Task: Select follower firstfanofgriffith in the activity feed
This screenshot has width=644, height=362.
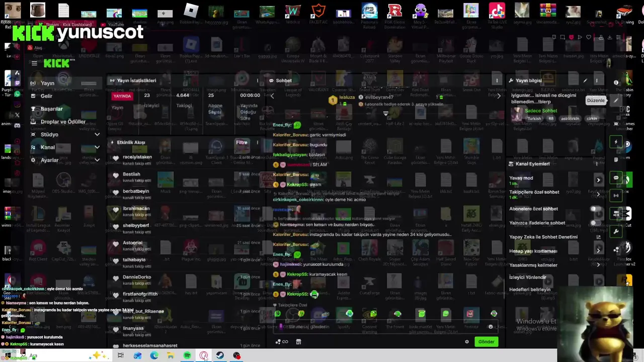Action: click(140, 294)
